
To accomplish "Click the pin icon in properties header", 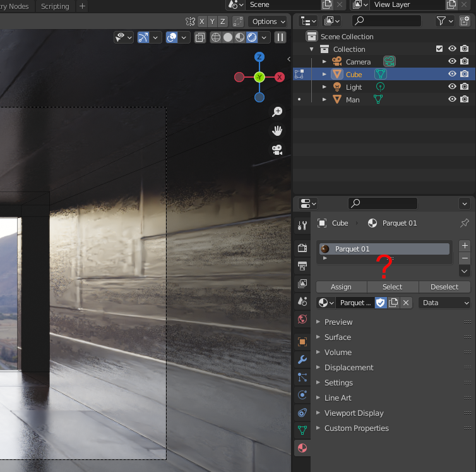I will click(x=465, y=223).
